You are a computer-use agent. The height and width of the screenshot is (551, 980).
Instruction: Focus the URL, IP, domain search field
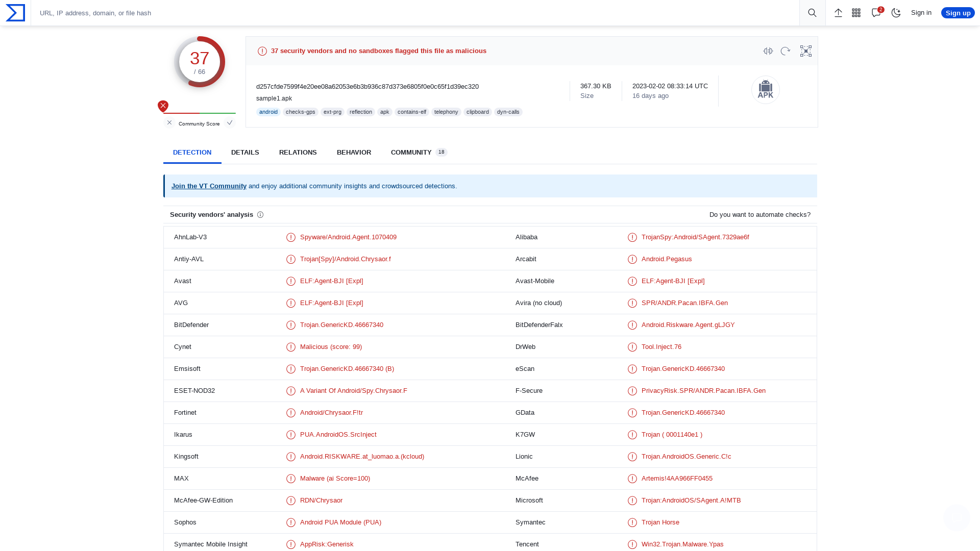[415, 13]
